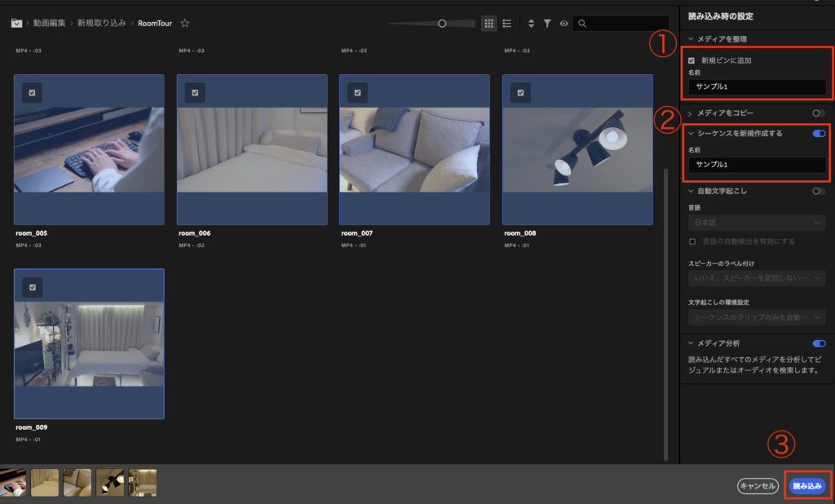The width and height of the screenshot is (835, 504).
Task: Uncheck the room_006 clip checkbox
Action: [195, 93]
